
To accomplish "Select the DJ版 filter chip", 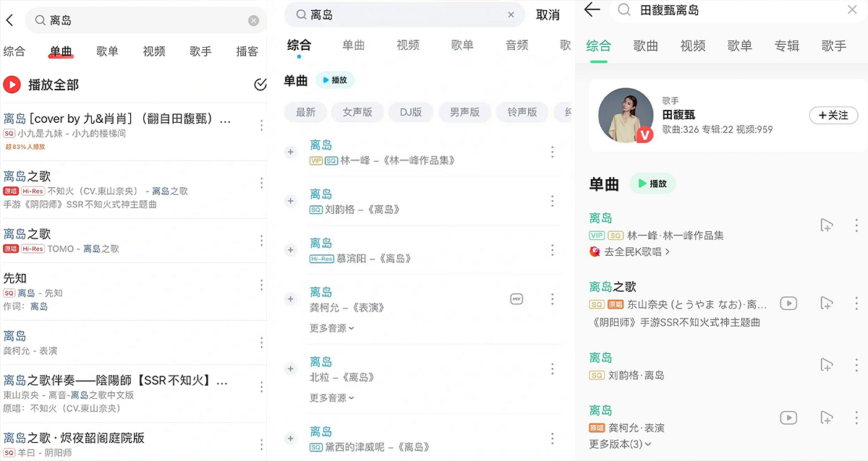I will (411, 112).
